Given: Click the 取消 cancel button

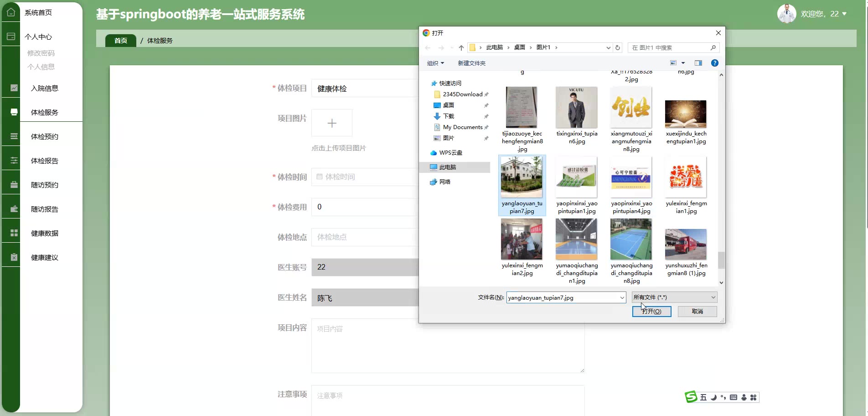Looking at the screenshot, I should (x=697, y=311).
